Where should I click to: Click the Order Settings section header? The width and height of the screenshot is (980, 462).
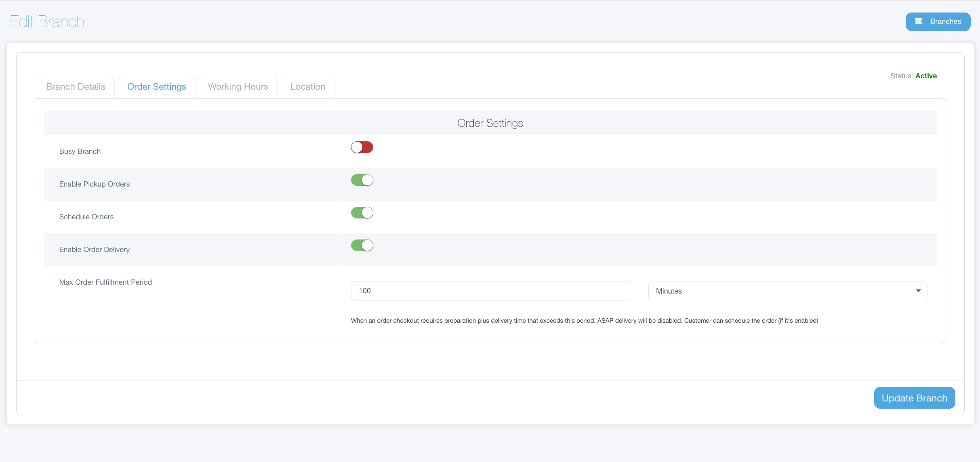[x=490, y=123]
